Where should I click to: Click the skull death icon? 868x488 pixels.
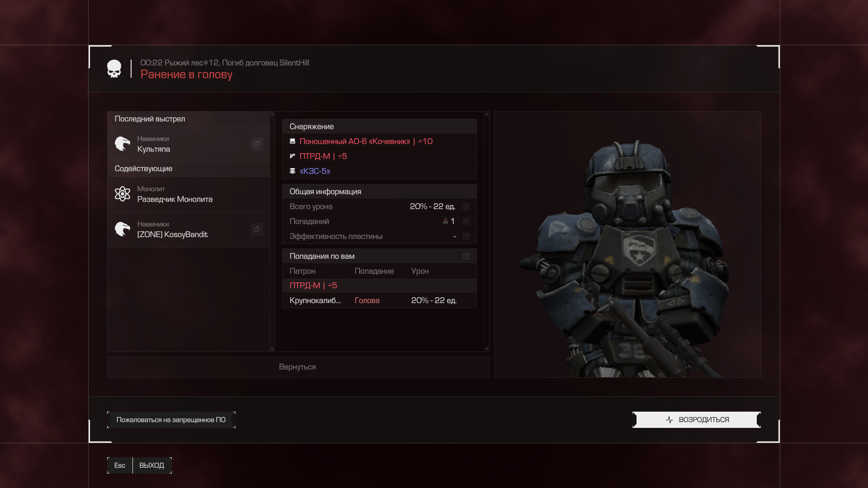(x=114, y=69)
